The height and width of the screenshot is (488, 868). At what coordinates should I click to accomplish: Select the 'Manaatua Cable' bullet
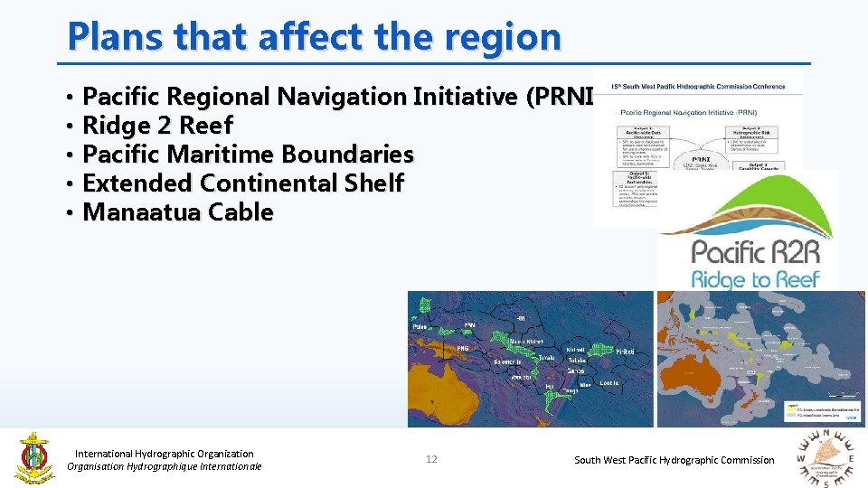pos(178,211)
